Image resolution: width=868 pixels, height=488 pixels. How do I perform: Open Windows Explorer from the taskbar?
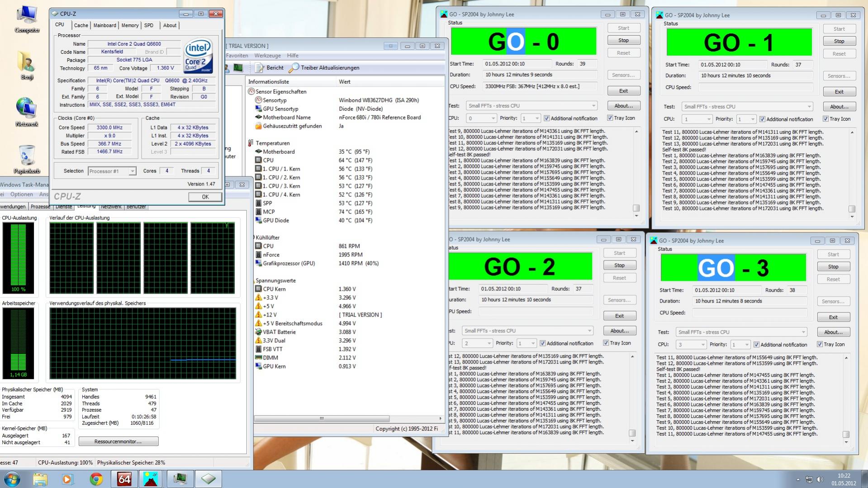(40, 479)
